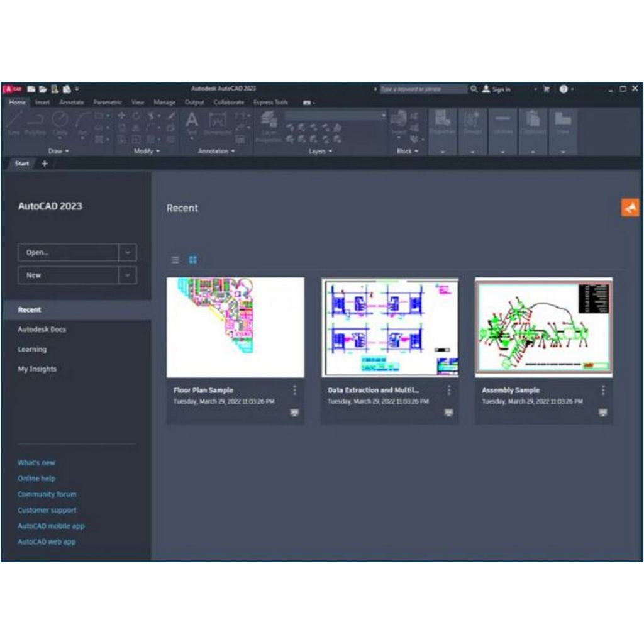Open the Assembly Sample thumbnail
Viewport: 644px width, 644px height.
544,327
